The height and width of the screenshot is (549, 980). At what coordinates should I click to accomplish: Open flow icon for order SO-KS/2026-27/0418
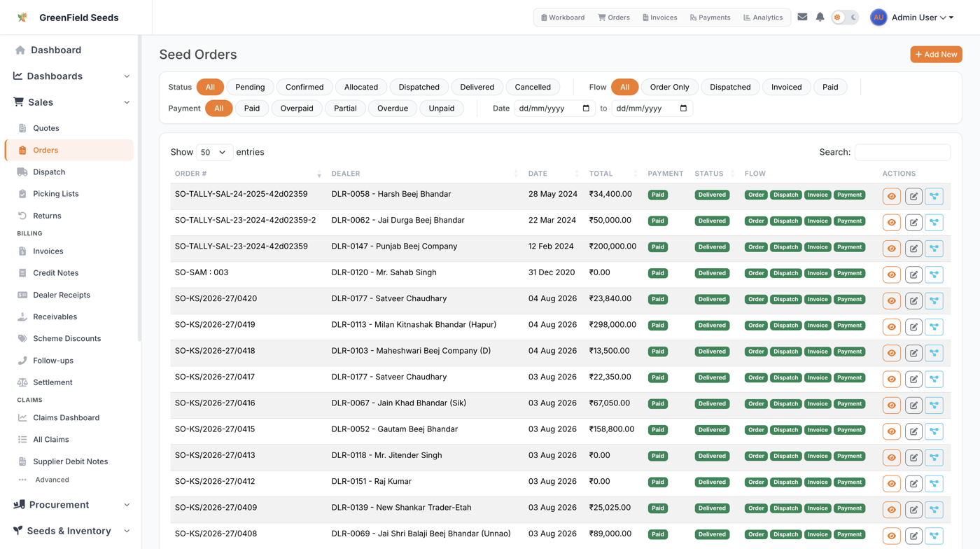pos(934,353)
